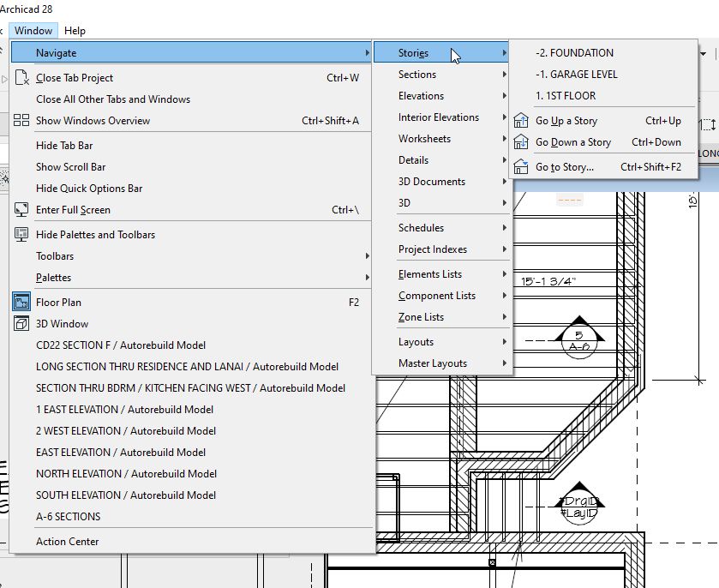Switch to CD22 SECTION F window
This screenshot has width=719, height=588.
[x=191, y=345]
